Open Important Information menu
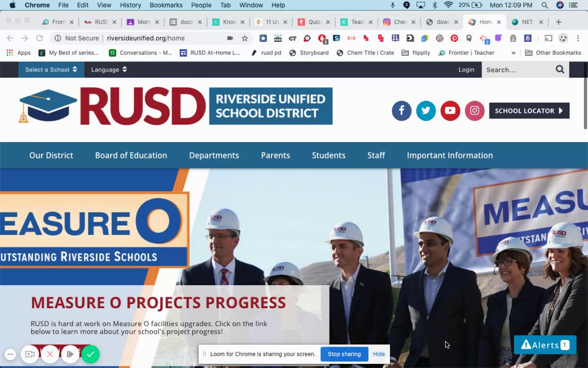 pos(450,155)
